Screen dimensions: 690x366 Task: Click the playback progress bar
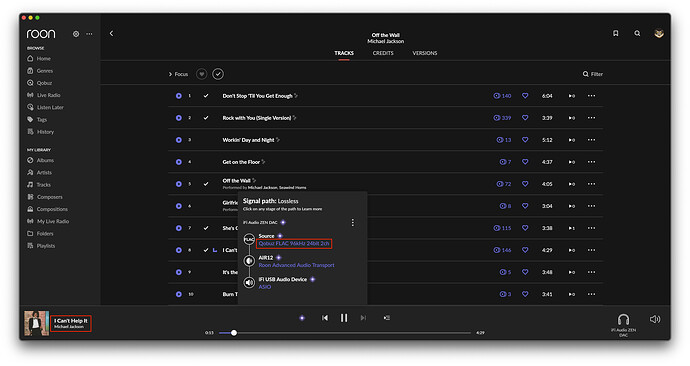click(x=345, y=333)
